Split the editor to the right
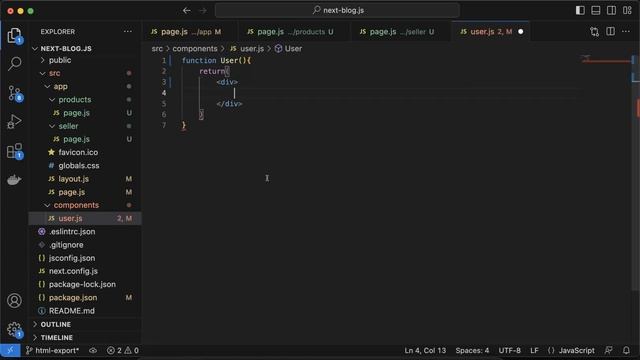 point(610,31)
